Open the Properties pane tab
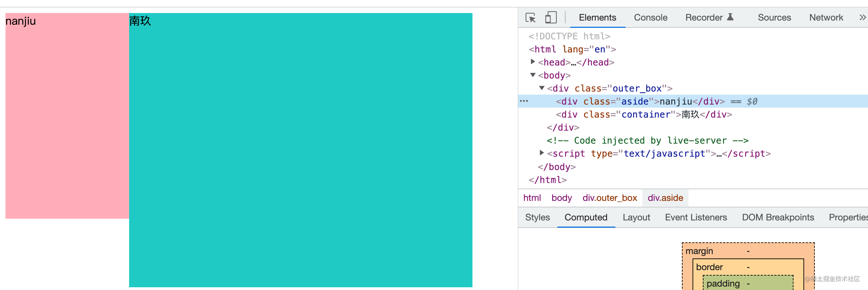This screenshot has height=290, width=868. pyautogui.click(x=848, y=217)
